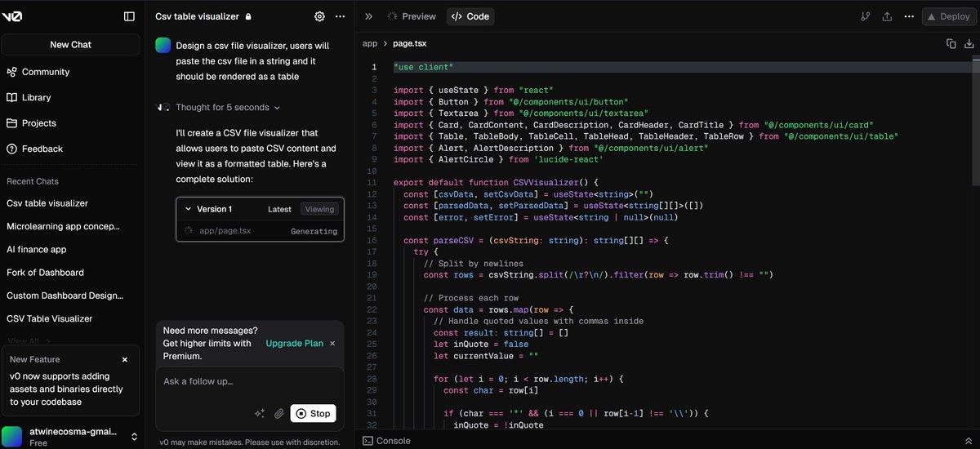The width and height of the screenshot is (980, 449).
Task: Click the share export icon
Action: [887, 16]
